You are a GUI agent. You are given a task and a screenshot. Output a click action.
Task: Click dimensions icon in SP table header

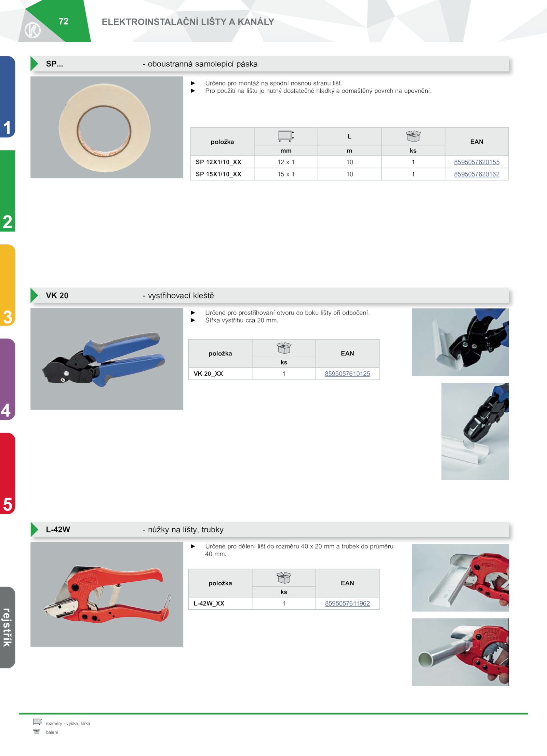pyautogui.click(x=286, y=136)
